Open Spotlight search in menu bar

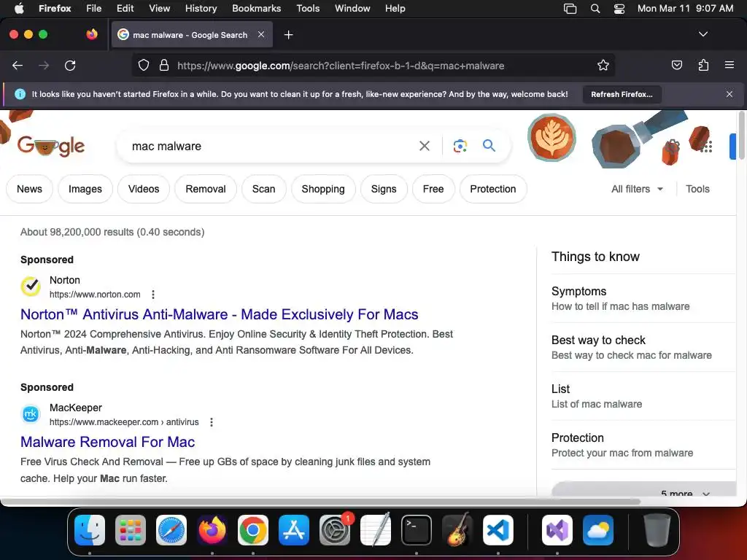pyautogui.click(x=595, y=9)
